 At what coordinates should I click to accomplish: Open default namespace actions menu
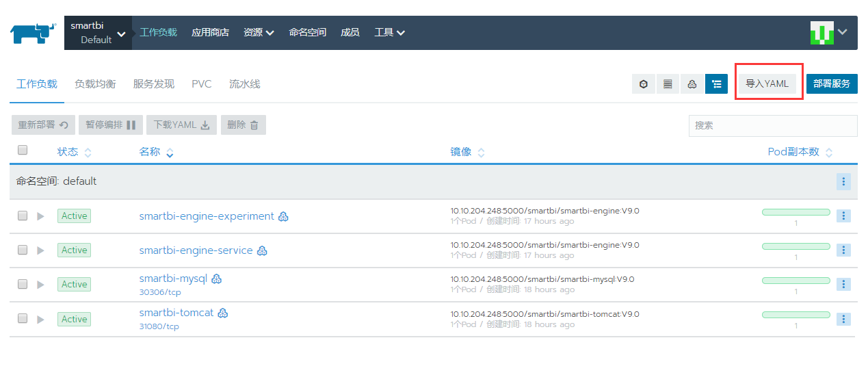843,181
